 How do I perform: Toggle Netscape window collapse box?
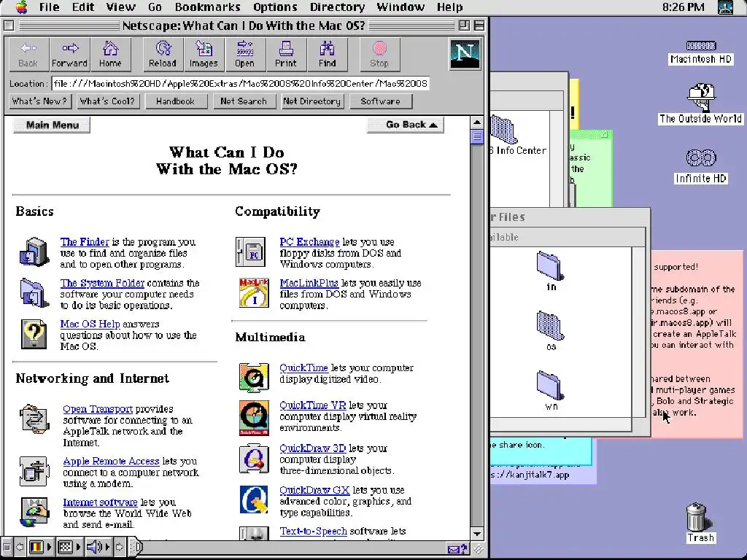click(479, 26)
